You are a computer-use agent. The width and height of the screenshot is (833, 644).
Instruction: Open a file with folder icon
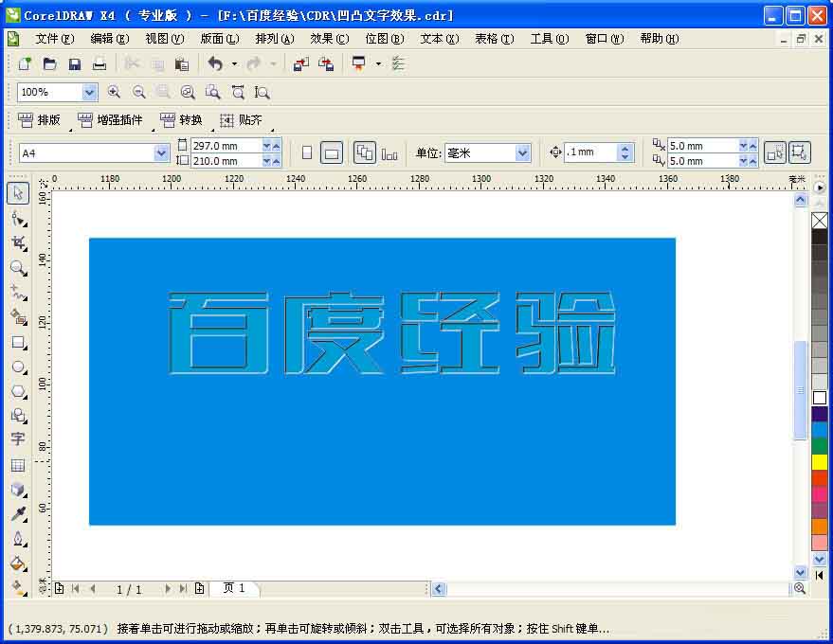pyautogui.click(x=49, y=64)
